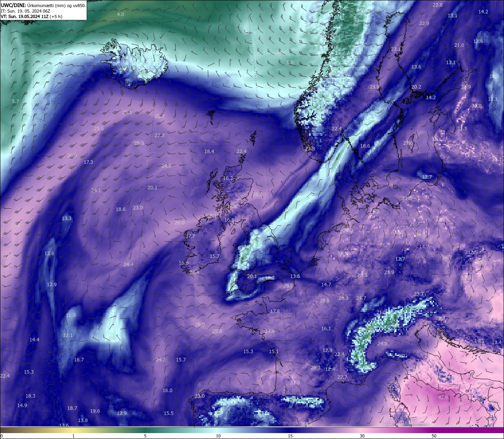
Task: Click the 22.9 value at the top right
Action: [424, 23]
